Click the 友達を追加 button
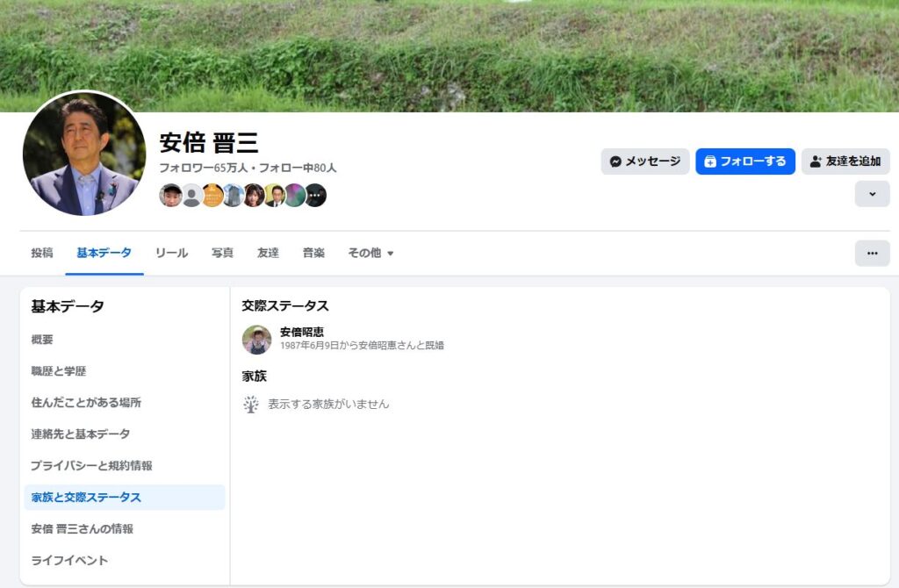899x588 pixels. 845,161
